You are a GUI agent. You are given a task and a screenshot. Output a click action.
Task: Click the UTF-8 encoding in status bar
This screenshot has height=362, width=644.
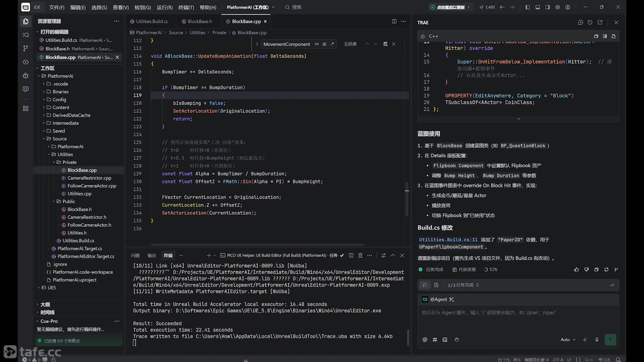point(558,360)
